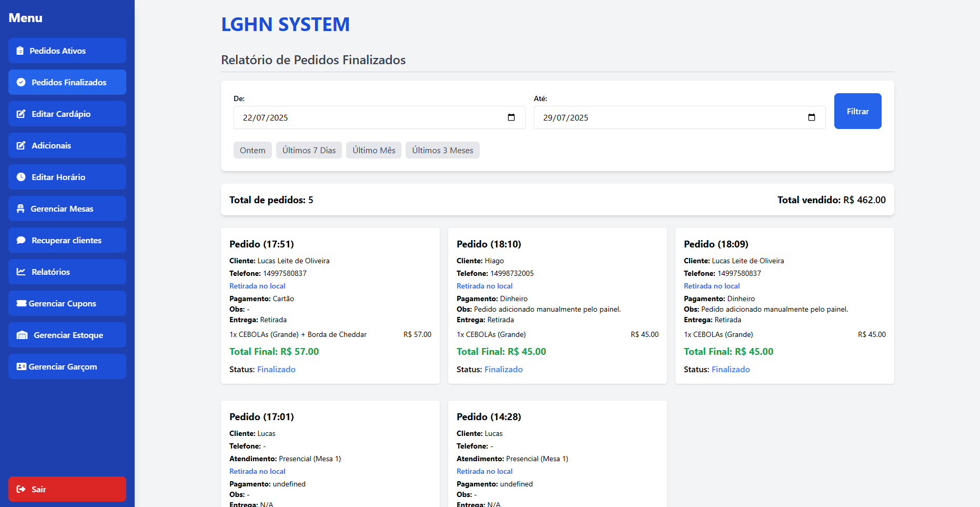The image size is (980, 507).
Task: Click the ID card icon beside Gerenciar Garçom
Action: [x=22, y=366]
